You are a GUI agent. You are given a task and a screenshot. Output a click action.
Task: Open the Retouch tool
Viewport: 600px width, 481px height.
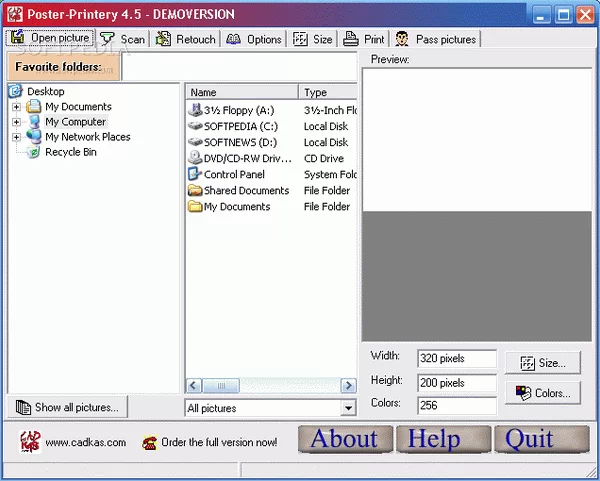click(x=186, y=39)
